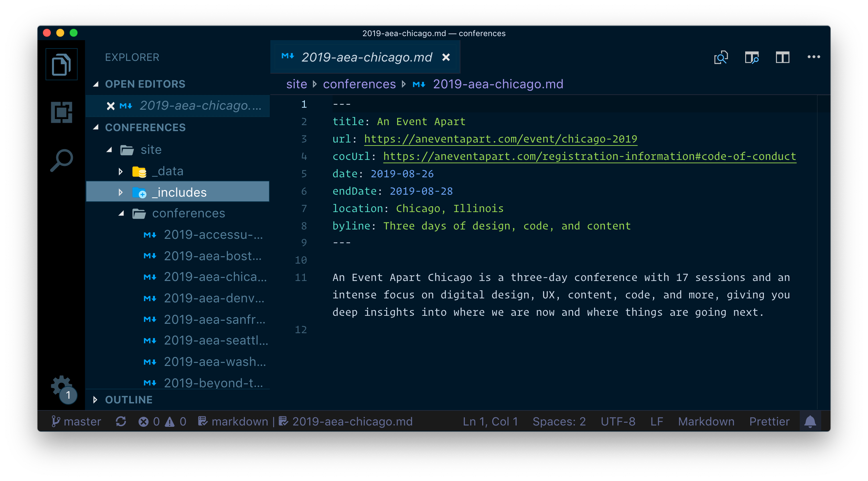Viewport: 868px width, 481px height.
Task: Click Ln 1, Col 1 in status bar
Action: [490, 421]
